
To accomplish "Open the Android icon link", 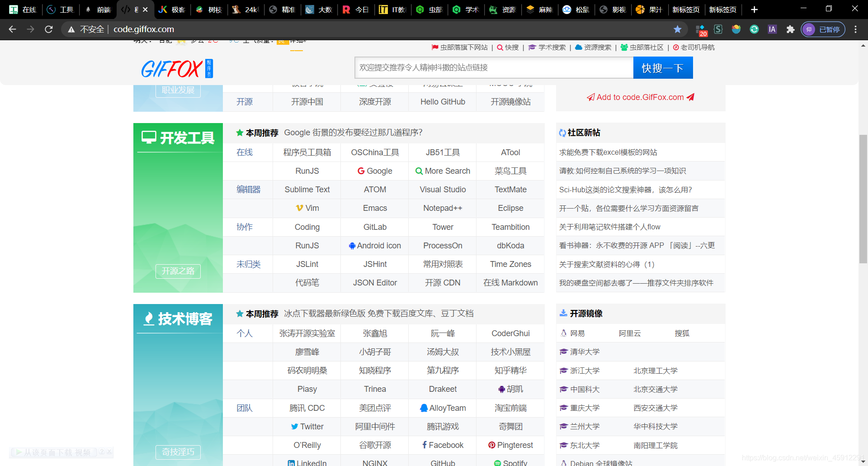I will point(375,246).
